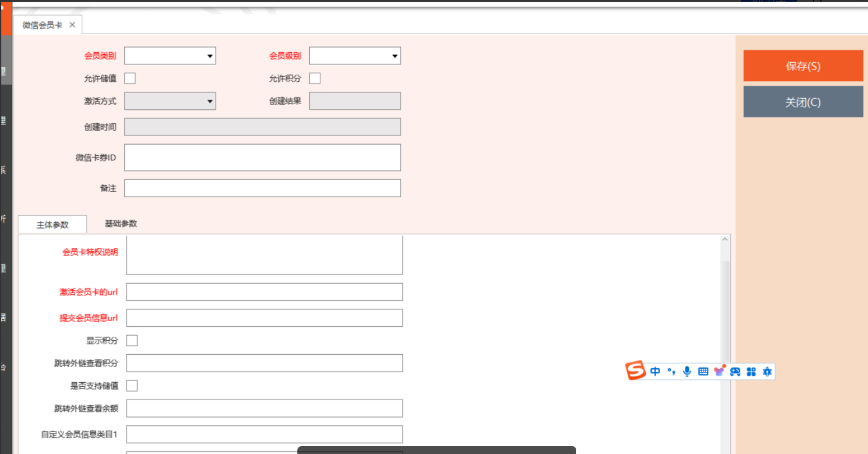Toggle the 是否支持储值 checkbox
The image size is (868, 454).
tap(132, 386)
